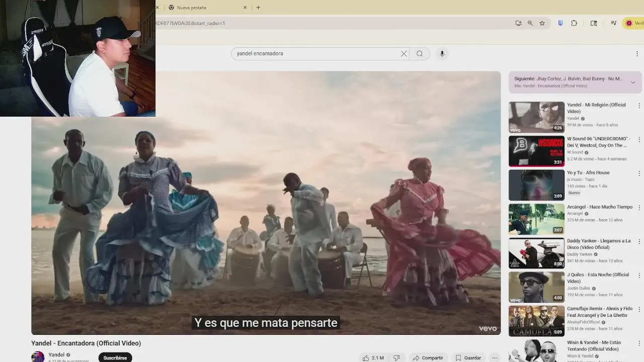
Task: Click title Daddy Yankee - Llegamos a La Disco
Action: (599, 244)
